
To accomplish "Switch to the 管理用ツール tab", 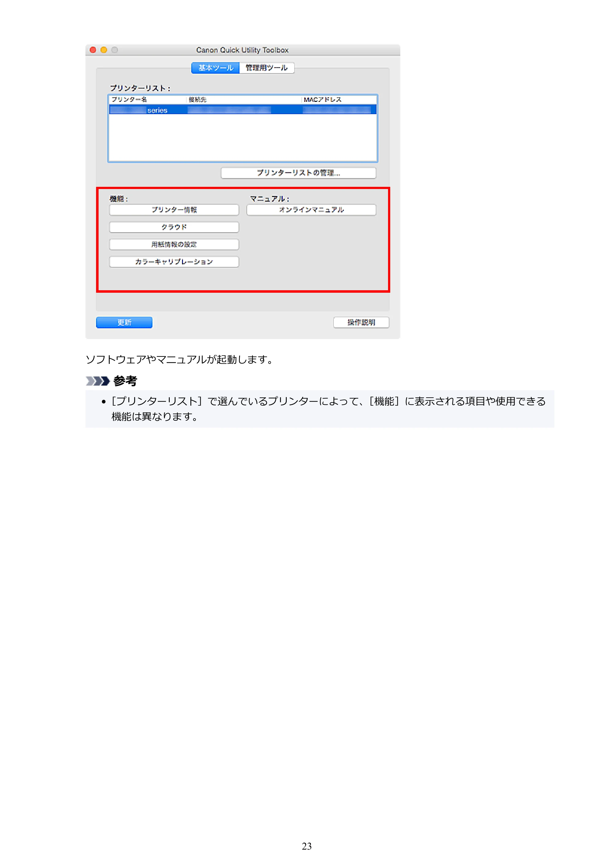I will coord(267,68).
